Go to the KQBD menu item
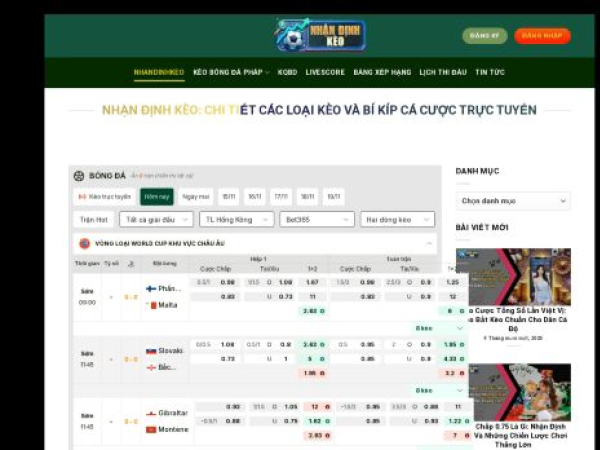This screenshot has height=450, width=600. [287, 72]
